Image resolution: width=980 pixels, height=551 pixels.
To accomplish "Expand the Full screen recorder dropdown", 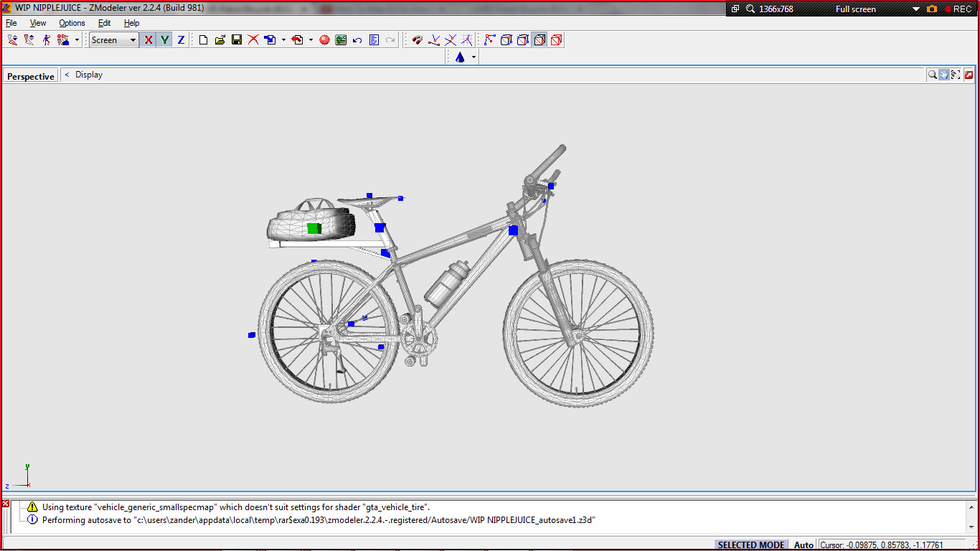I will coord(916,9).
